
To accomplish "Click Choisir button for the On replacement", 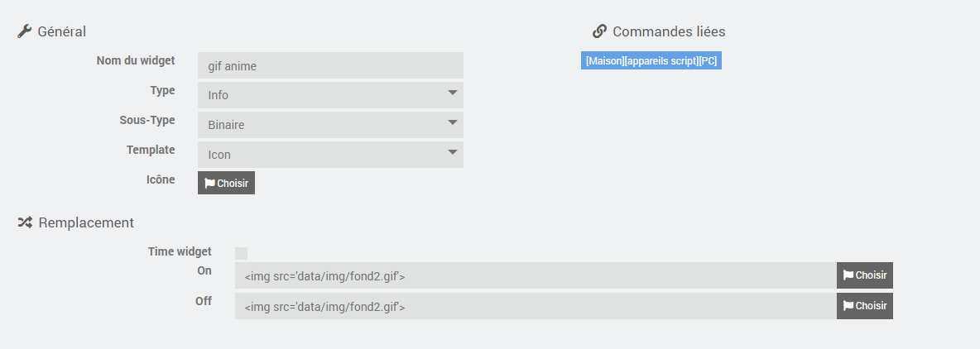I will point(865,275).
